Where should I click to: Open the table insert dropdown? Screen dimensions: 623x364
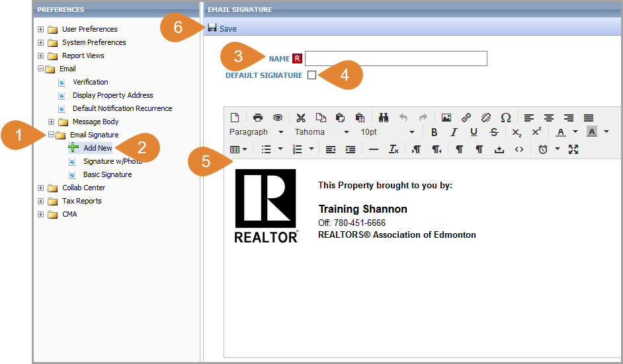238,149
